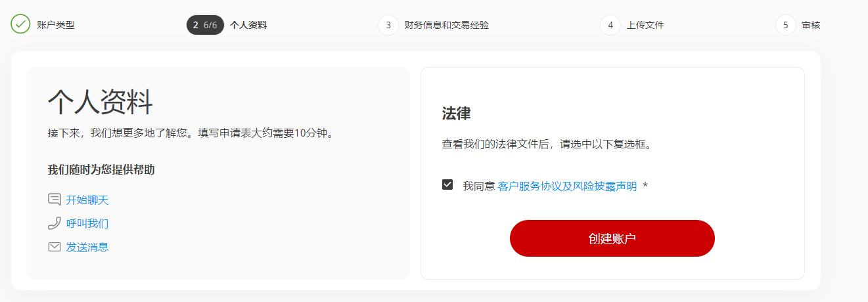Click the green checkmark step icon
This screenshot has height=302, width=868.
[x=21, y=25]
